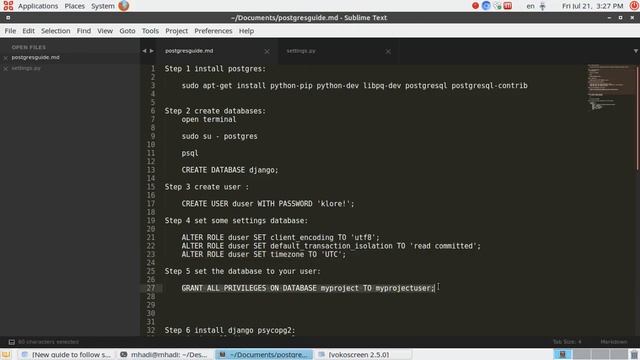Open the Find menu
This screenshot has width=640, height=360.
pyautogui.click(x=84, y=31)
